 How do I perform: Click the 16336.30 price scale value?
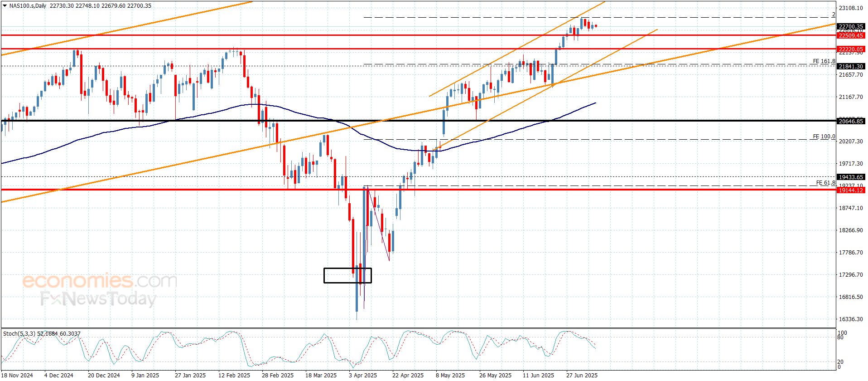point(851,319)
